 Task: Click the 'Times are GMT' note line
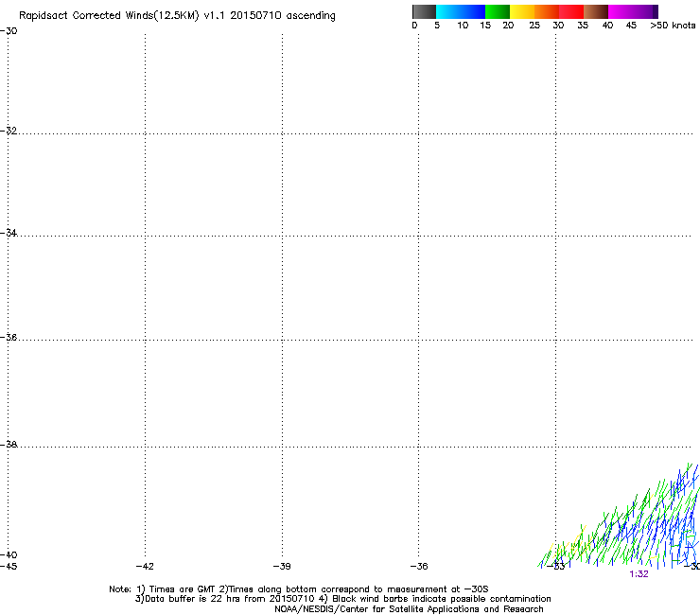click(x=299, y=589)
